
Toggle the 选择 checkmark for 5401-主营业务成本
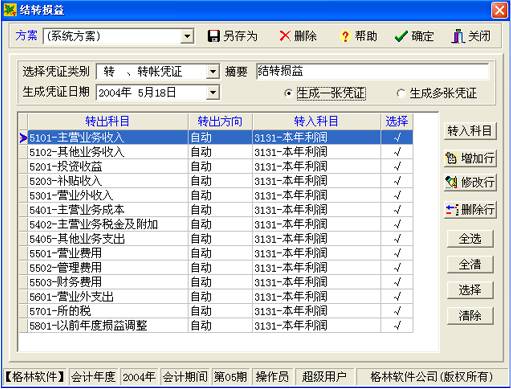point(397,210)
